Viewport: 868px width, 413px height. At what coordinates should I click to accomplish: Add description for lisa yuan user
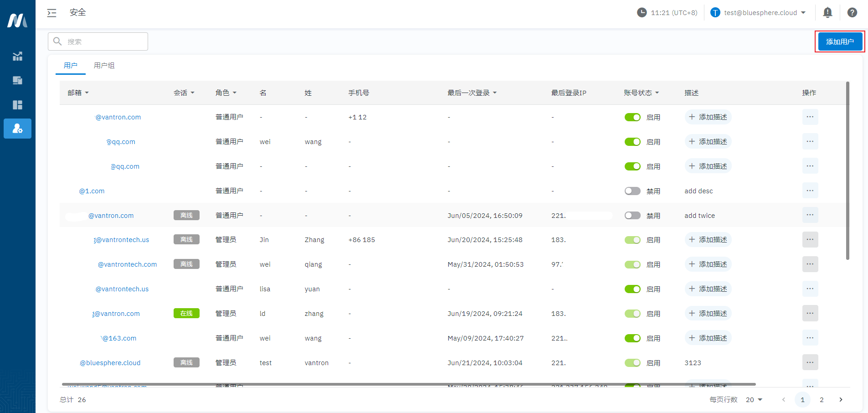pos(708,289)
